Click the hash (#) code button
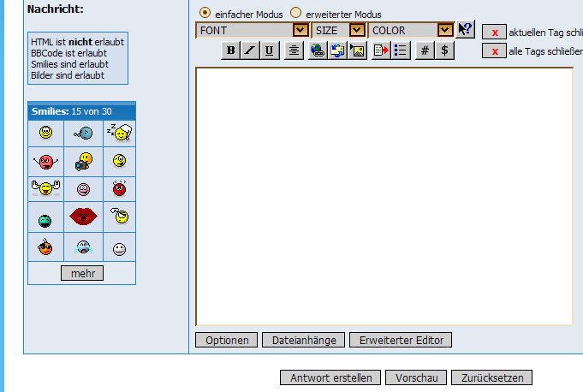The width and height of the screenshot is (583, 392). 425,50
